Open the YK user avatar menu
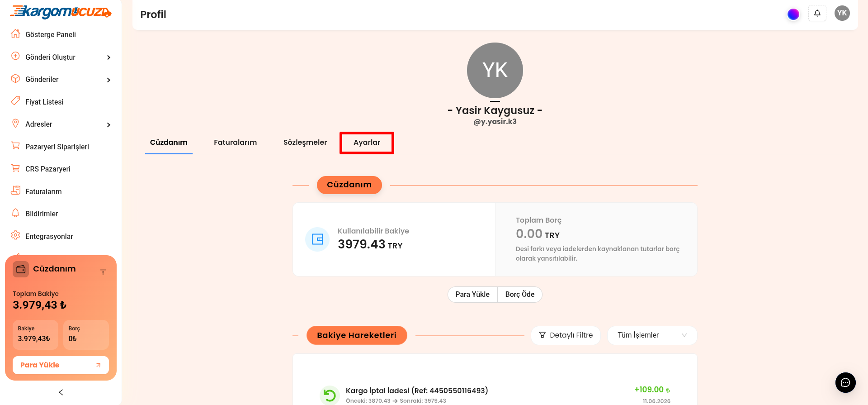 pos(842,13)
